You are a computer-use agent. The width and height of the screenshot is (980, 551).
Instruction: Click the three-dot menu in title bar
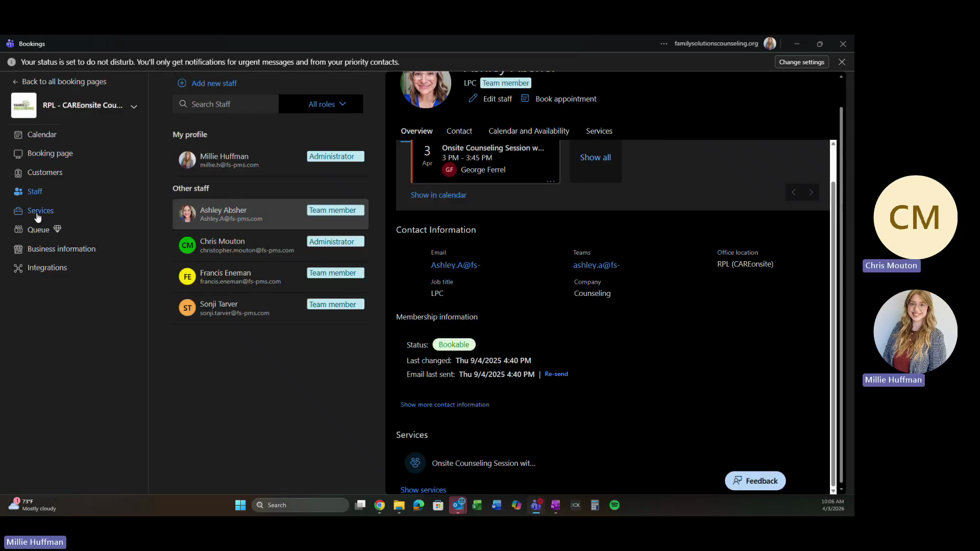(x=664, y=44)
